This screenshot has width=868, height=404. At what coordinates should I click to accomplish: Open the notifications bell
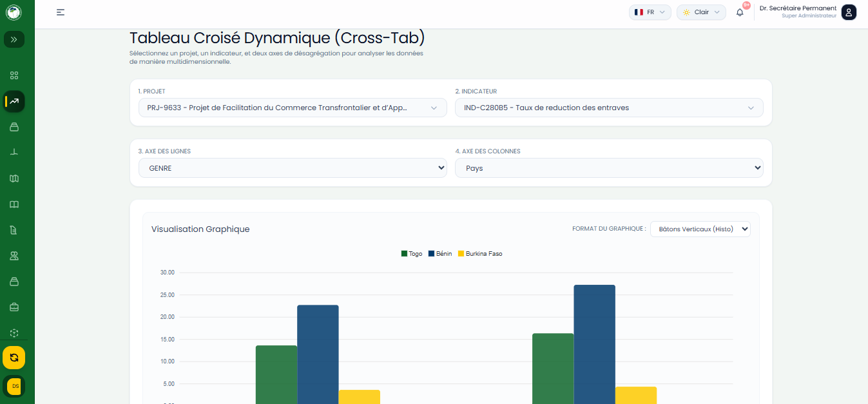pos(740,12)
